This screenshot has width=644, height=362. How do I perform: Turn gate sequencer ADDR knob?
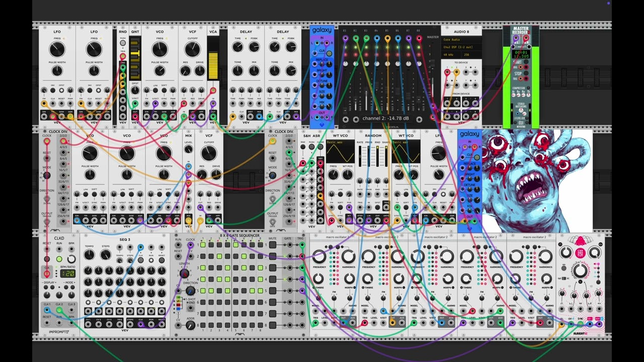190,326
